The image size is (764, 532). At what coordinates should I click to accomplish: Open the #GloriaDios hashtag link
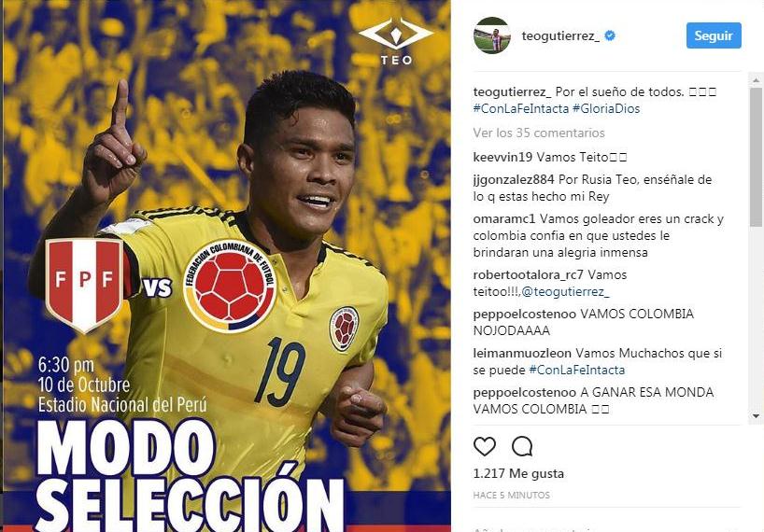coord(605,108)
